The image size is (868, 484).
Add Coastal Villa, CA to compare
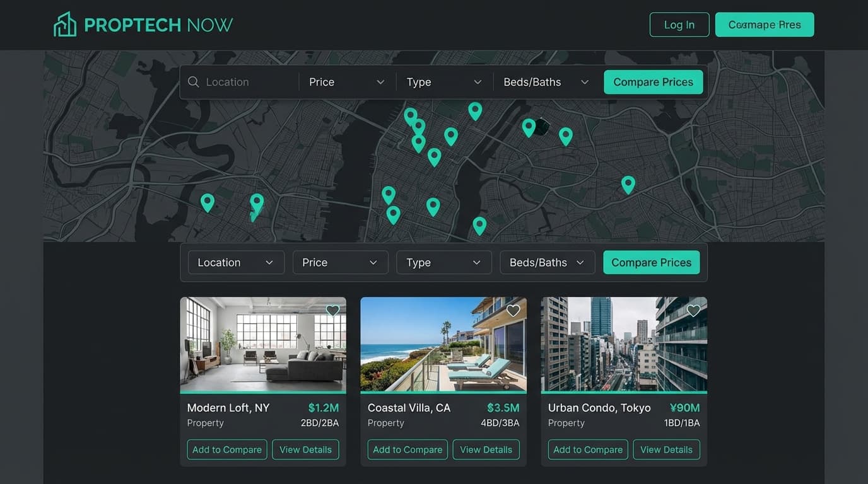click(x=407, y=449)
